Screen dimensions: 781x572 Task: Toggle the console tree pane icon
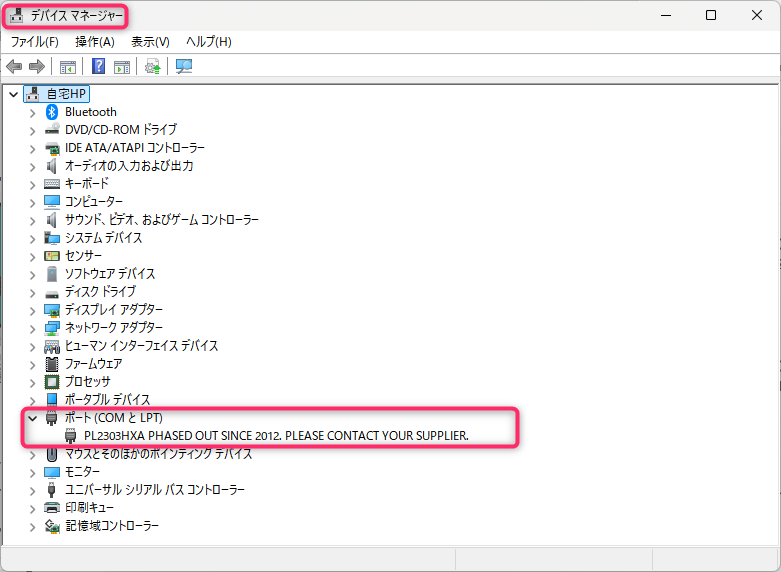68,66
